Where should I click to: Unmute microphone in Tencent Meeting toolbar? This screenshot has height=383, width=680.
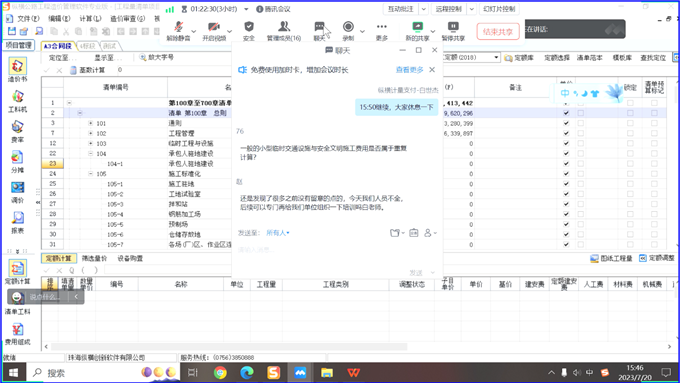click(x=179, y=31)
